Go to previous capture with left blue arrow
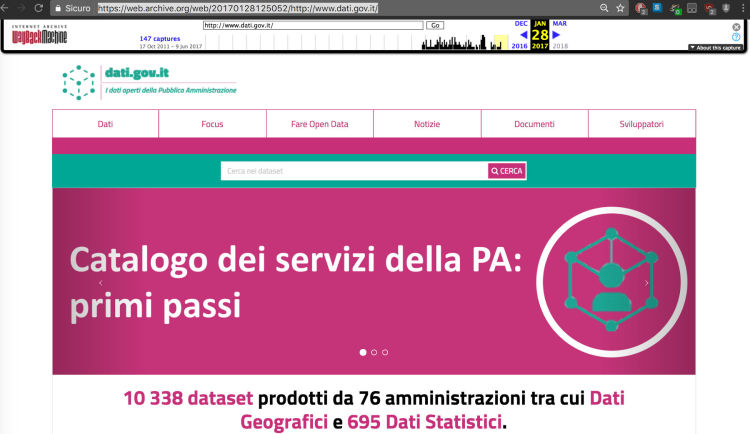The height and width of the screenshot is (434, 750). click(523, 34)
